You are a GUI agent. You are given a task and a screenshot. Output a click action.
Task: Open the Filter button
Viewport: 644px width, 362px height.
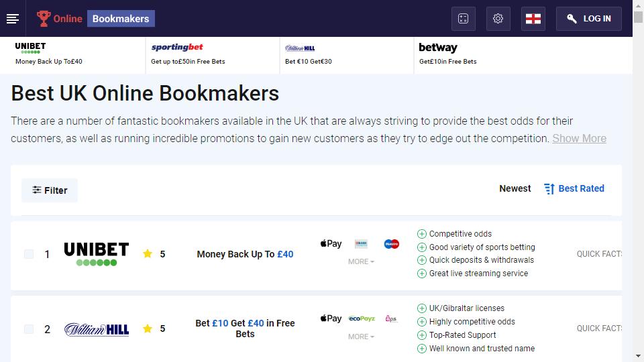pyautogui.click(x=50, y=190)
